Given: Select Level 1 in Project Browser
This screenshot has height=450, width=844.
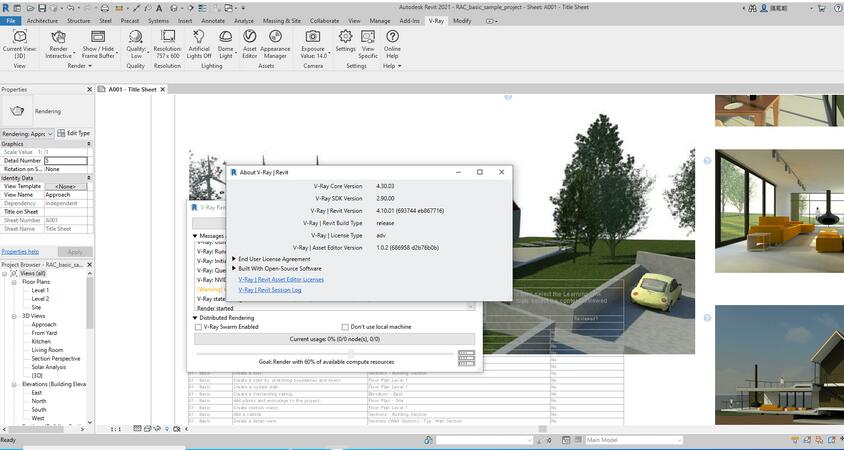Looking at the screenshot, I should coord(40,290).
